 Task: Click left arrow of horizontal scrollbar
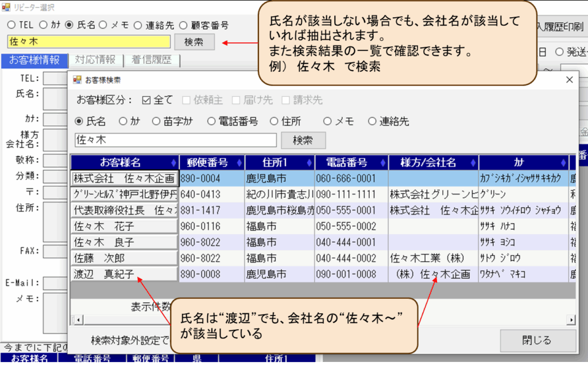[x=75, y=320]
